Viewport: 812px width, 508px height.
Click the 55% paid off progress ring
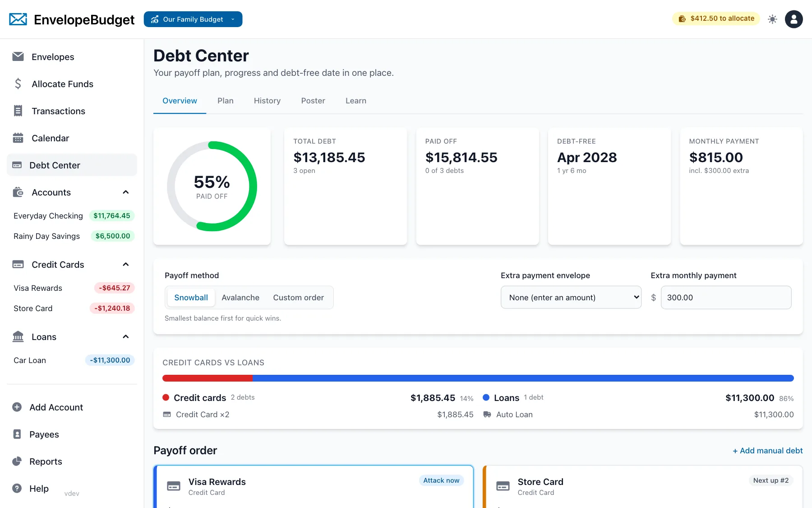tap(212, 186)
